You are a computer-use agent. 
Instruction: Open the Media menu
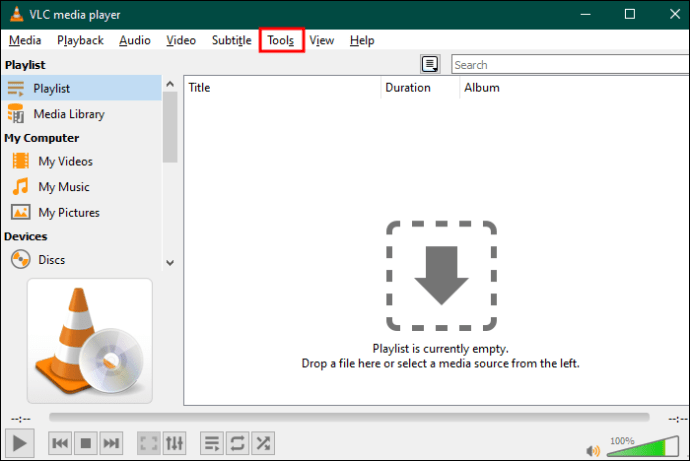25,40
